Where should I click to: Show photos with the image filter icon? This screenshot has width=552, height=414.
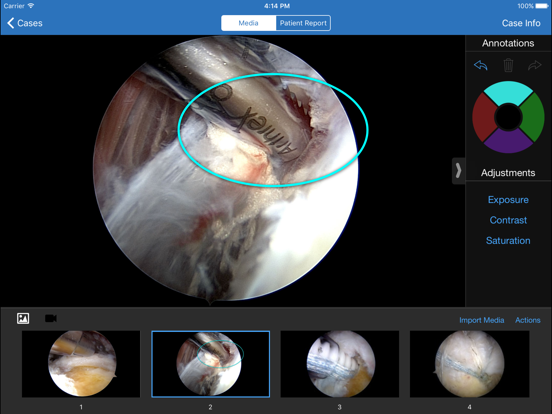[x=23, y=318]
